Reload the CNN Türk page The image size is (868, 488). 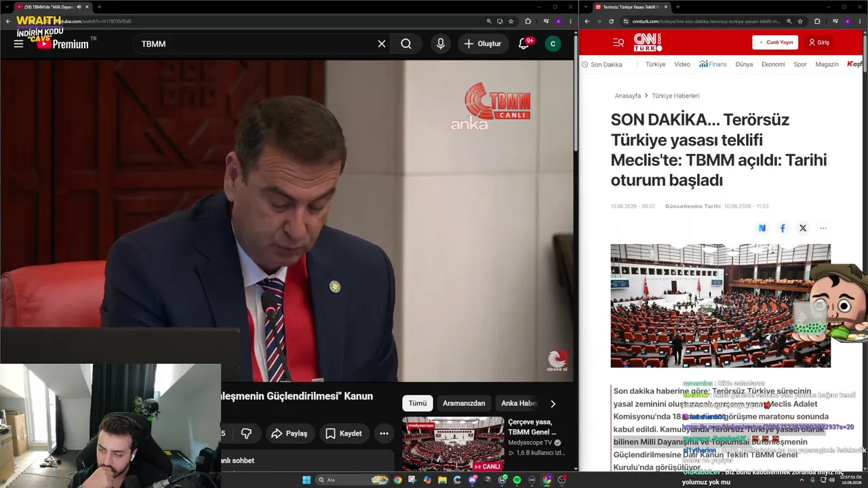[610, 21]
